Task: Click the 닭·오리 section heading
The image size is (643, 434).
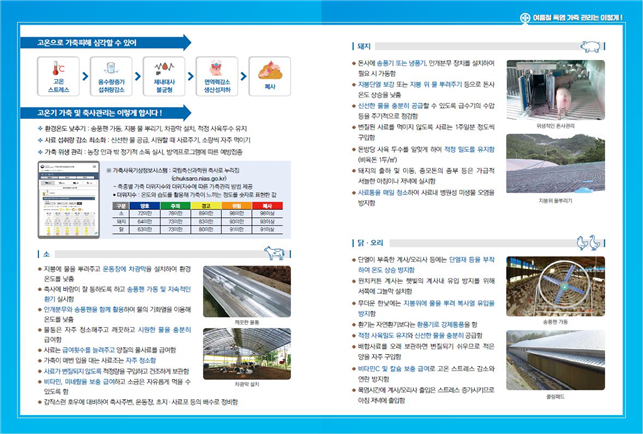Action: coord(370,243)
